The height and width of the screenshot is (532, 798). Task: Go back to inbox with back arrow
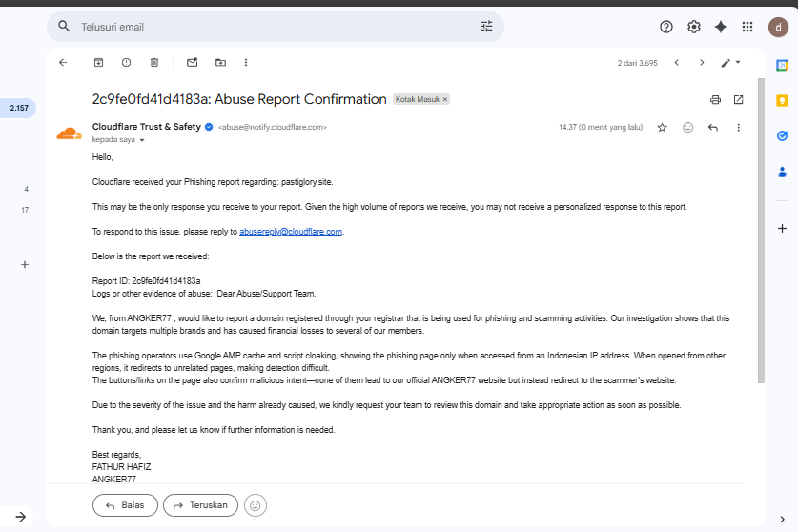click(x=63, y=63)
